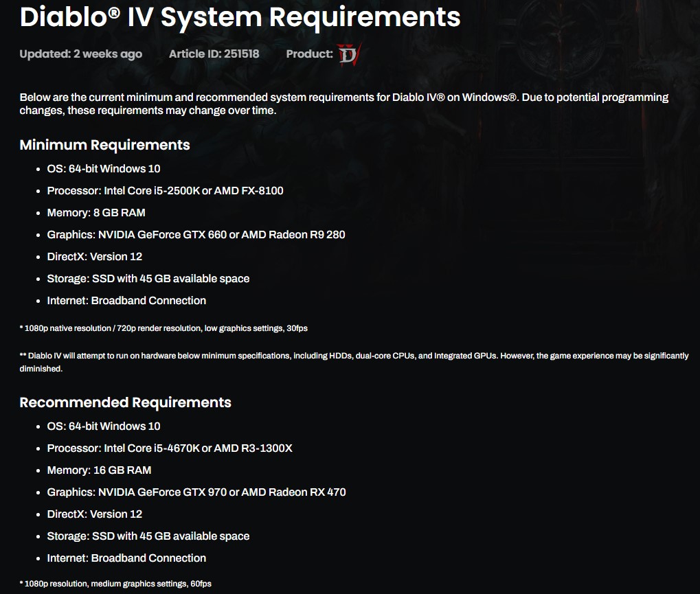This screenshot has width=700, height=594.
Task: Click the GTX 660 graphics requirement line
Action: point(196,235)
